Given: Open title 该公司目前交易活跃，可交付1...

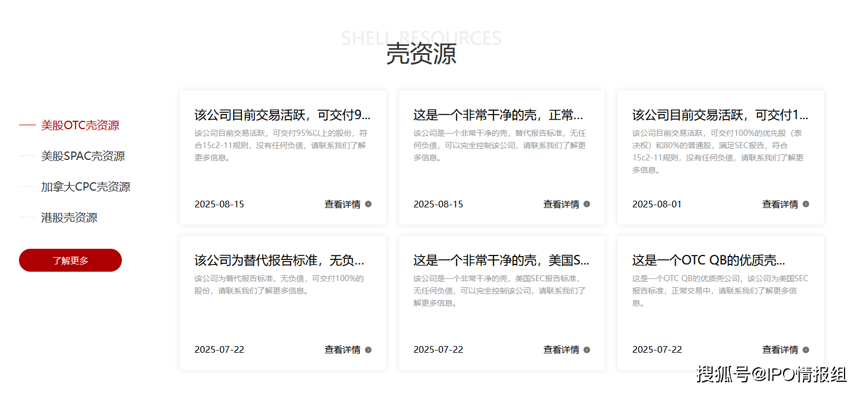Looking at the screenshot, I should click(720, 115).
